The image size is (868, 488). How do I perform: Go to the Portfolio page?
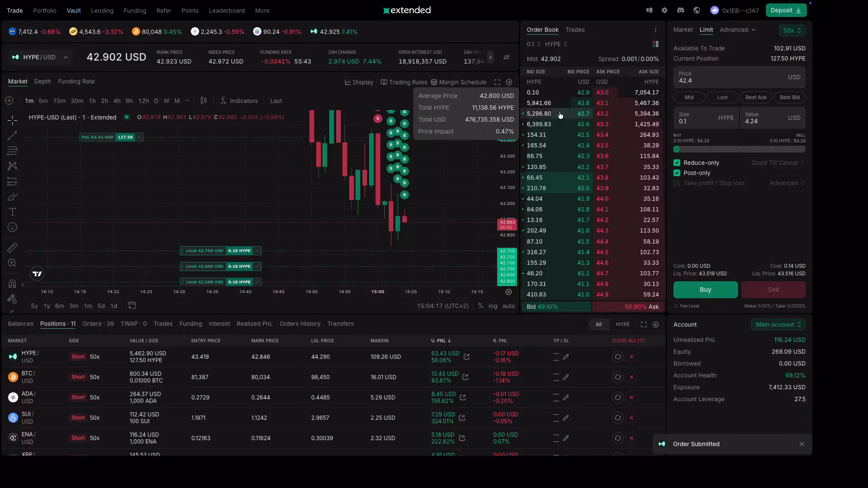click(45, 11)
